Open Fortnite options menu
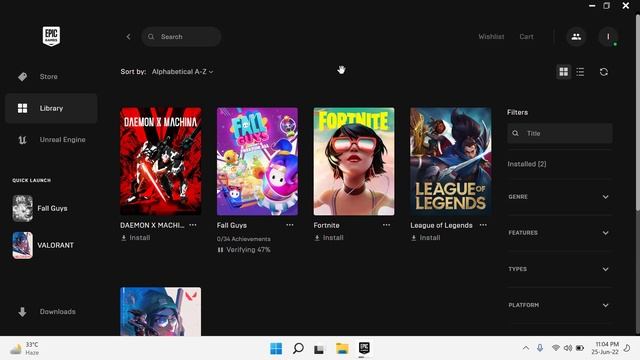This screenshot has width=640, height=360. tap(386, 225)
